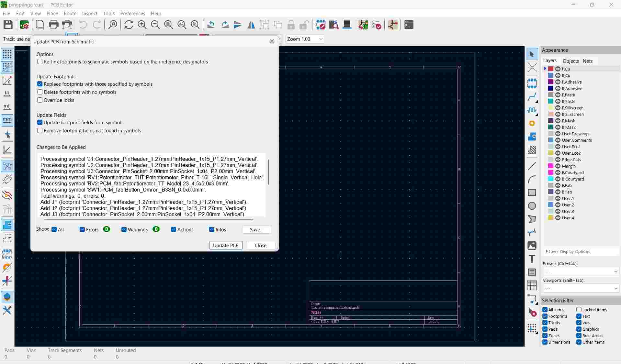Enable Delete footprints with no symbols
Screen dimensions: 621x364
click(40, 92)
